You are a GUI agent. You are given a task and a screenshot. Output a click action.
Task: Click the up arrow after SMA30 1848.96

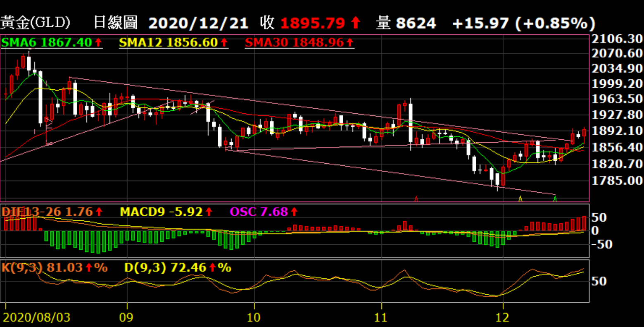point(349,42)
